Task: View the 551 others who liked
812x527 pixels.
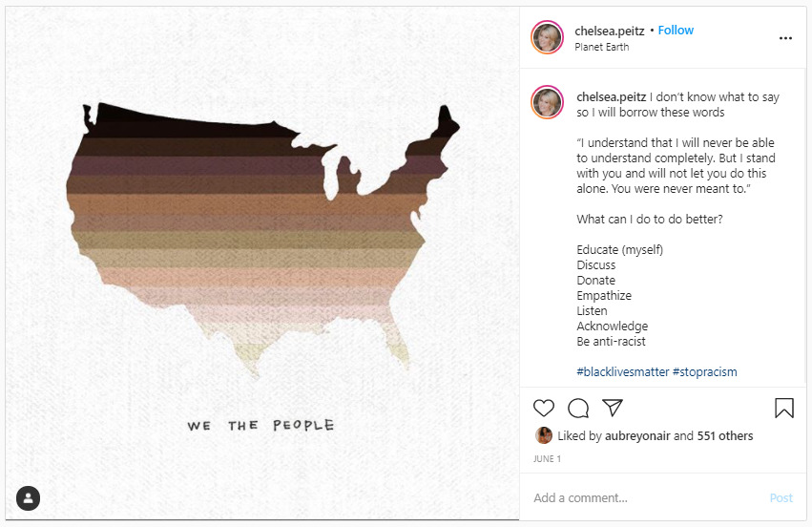Action: coord(725,436)
